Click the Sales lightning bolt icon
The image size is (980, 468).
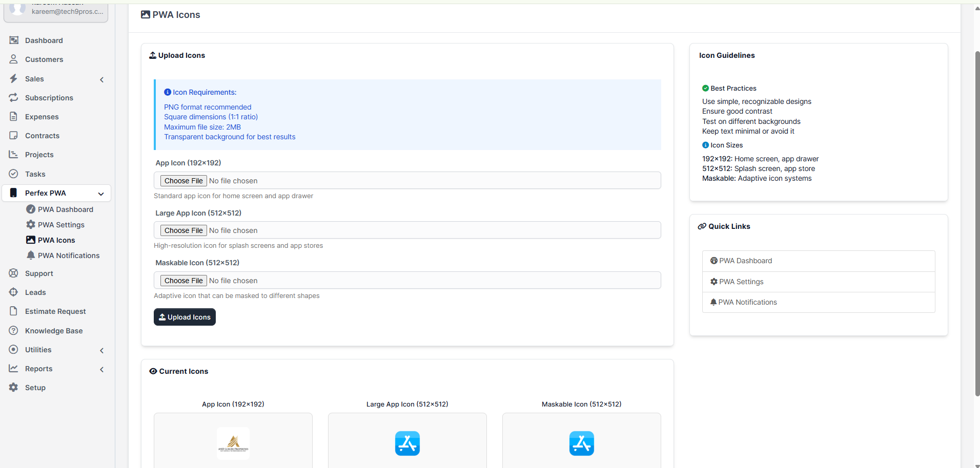pos(14,78)
